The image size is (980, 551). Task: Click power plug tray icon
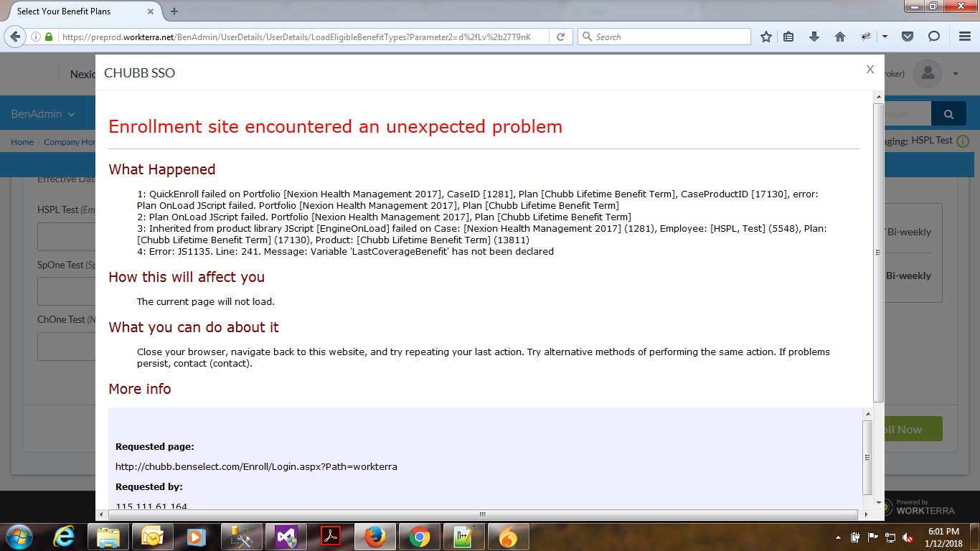(x=855, y=537)
